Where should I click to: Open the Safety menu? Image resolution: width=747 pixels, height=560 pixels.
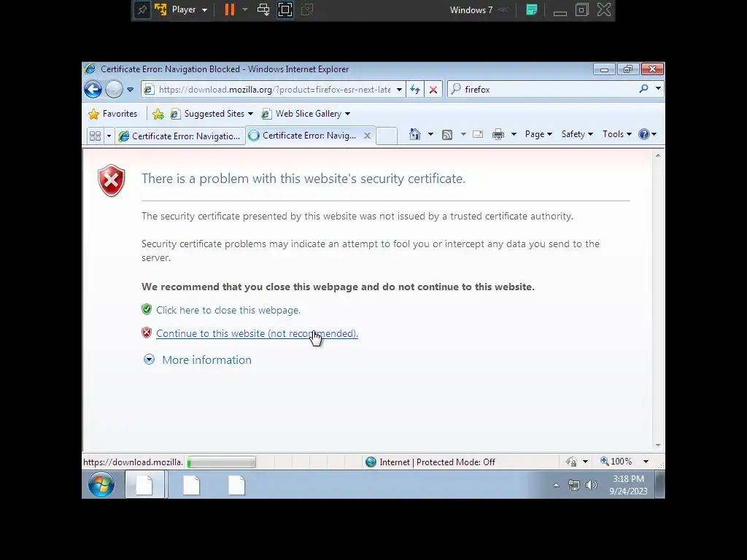[577, 134]
